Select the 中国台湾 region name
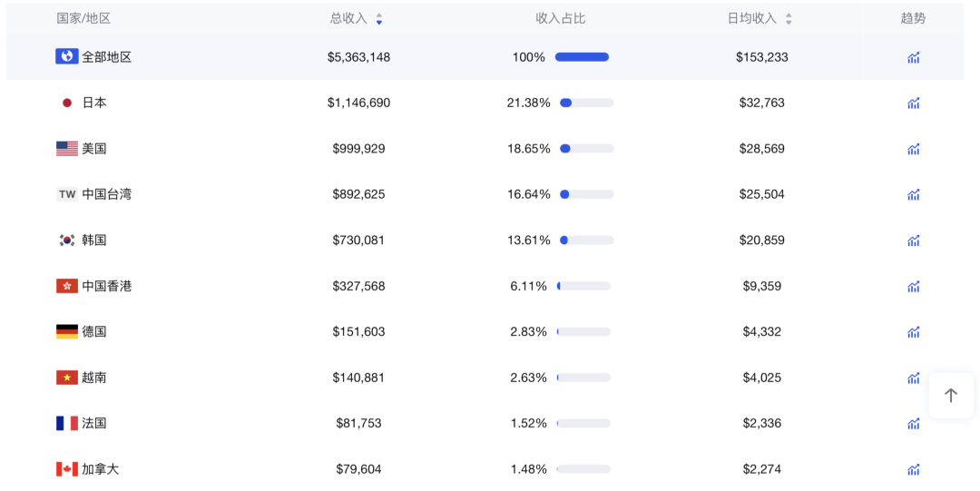980x491 pixels. (x=106, y=194)
